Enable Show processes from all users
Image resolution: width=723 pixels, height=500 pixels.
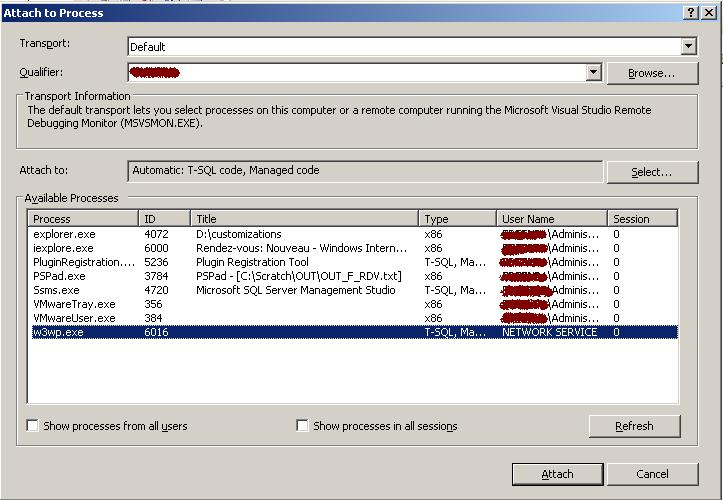pos(33,426)
